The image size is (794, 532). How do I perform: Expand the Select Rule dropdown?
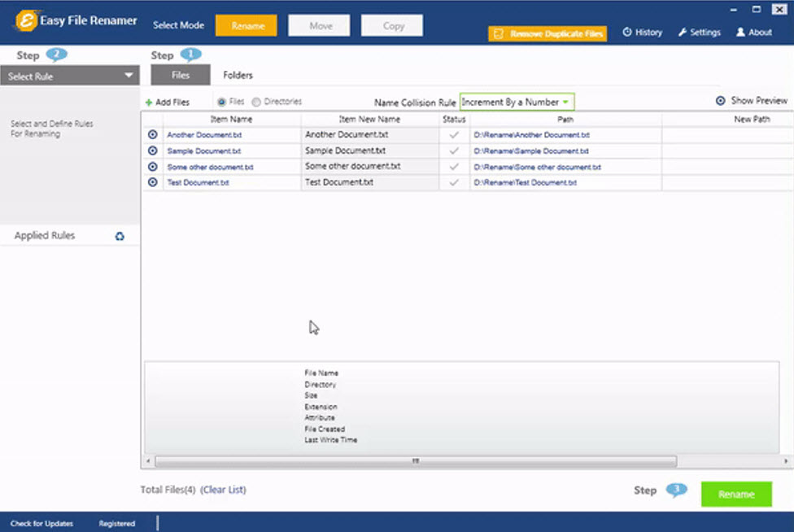tap(70, 76)
